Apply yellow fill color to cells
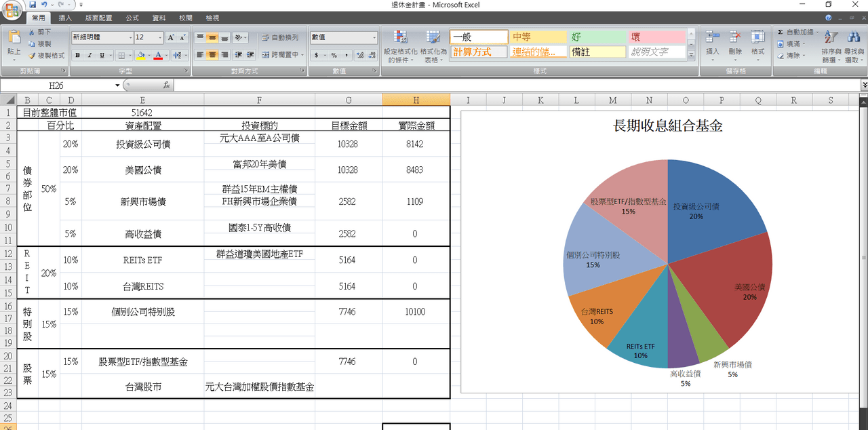The image size is (868, 430). [141, 56]
